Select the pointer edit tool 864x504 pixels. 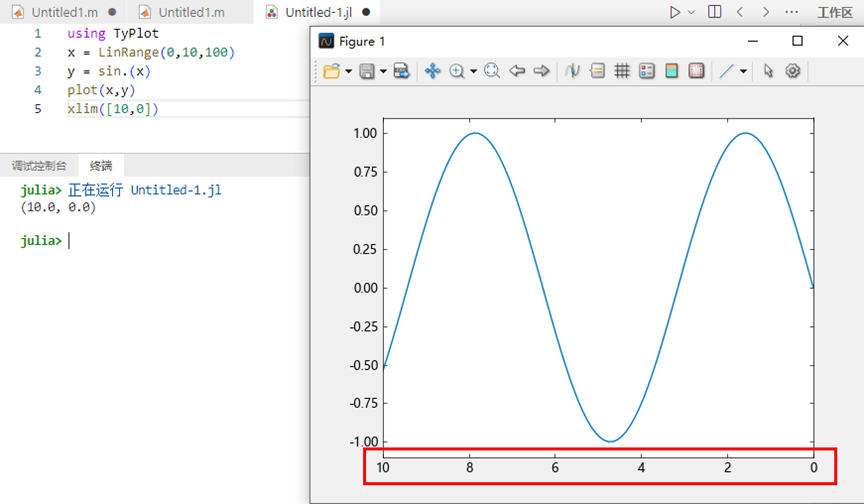coord(768,71)
